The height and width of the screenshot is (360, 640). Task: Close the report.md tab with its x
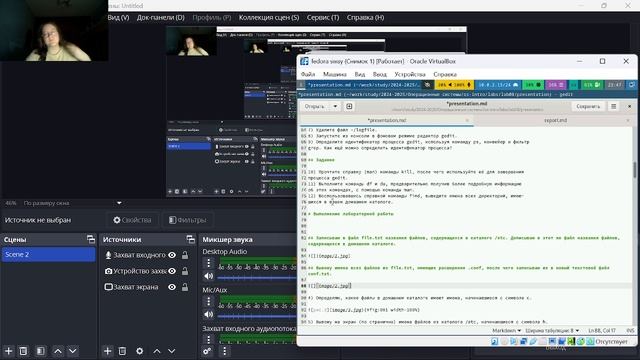pos(628,120)
